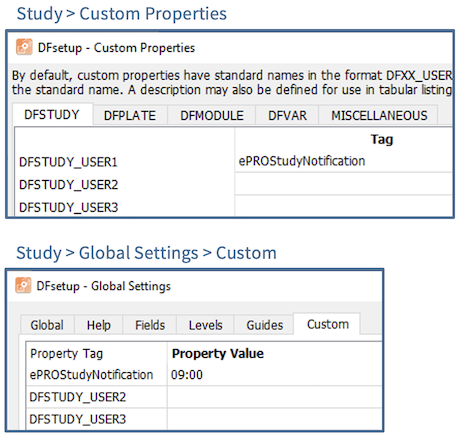Select DFSTUDY_USER3 row in Custom Properties
Image resolution: width=460 pixels, height=437 pixels.
click(69, 207)
